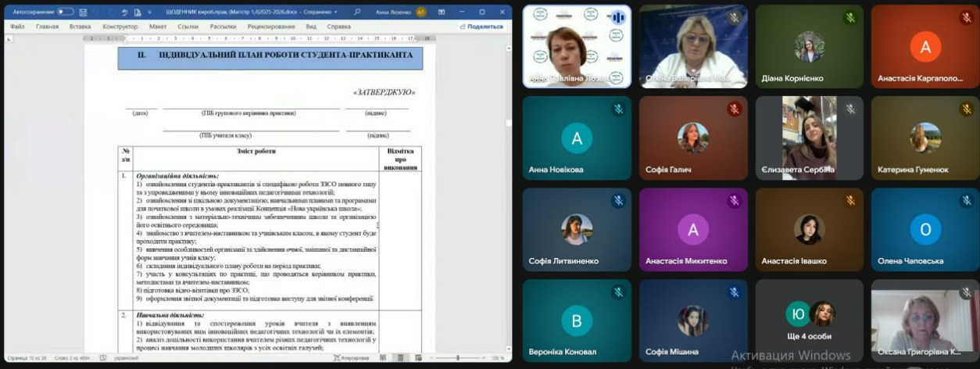Expand the Quick Access Toolbar customize arrow
This screenshot has width=980, height=369.
point(150,12)
